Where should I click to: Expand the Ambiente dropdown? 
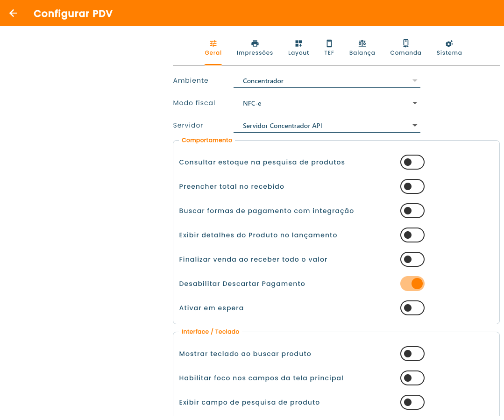point(327,81)
